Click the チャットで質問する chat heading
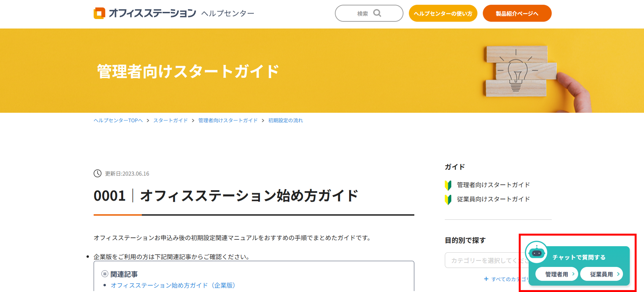Viewport: 644px width, 292px height. pyautogui.click(x=579, y=257)
